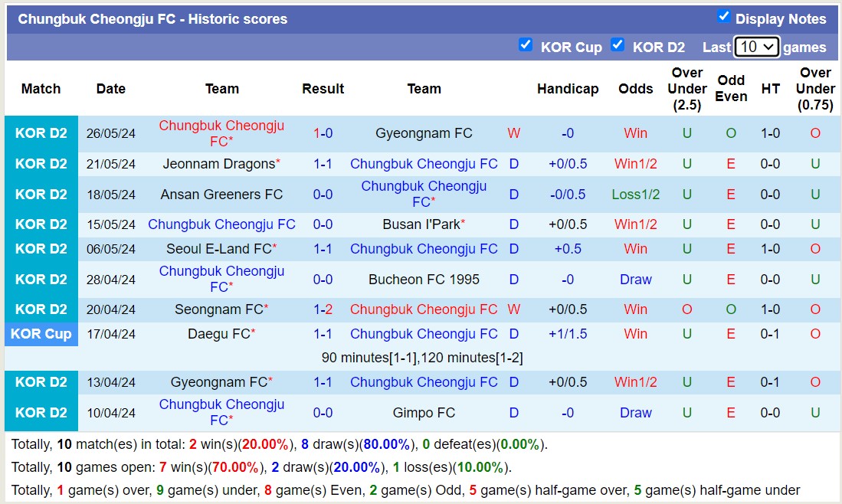The height and width of the screenshot is (504, 842).
Task: Open the Jeonnam Dragons team page
Action: (218, 163)
